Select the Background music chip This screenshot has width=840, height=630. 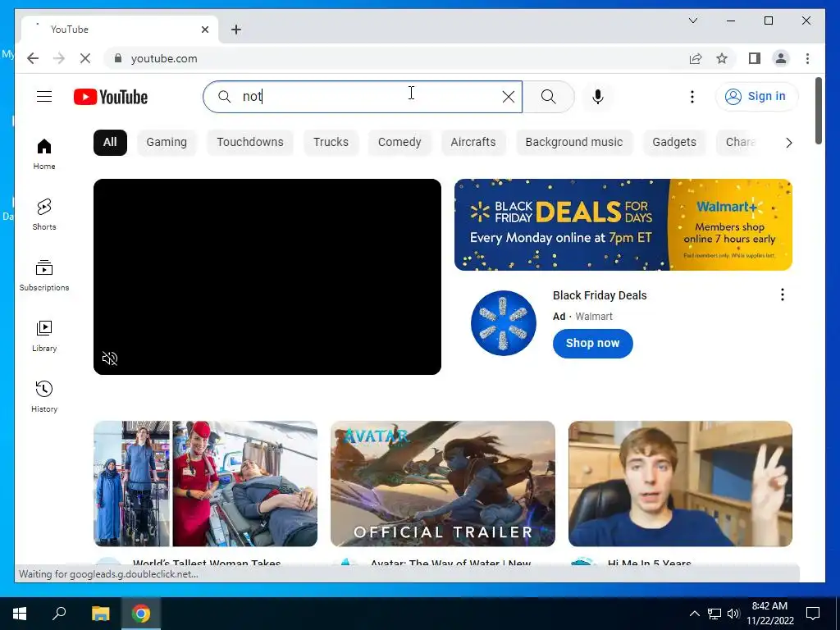[573, 143]
